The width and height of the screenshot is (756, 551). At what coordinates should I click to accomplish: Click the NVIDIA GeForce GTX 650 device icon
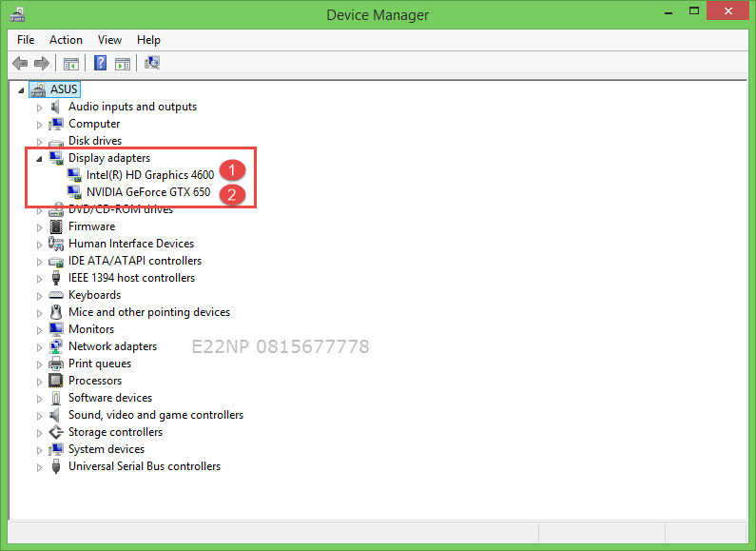[x=74, y=192]
